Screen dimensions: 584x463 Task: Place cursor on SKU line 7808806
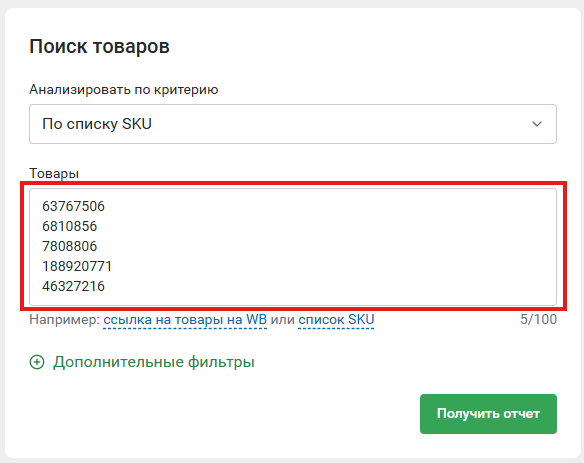[x=70, y=246]
